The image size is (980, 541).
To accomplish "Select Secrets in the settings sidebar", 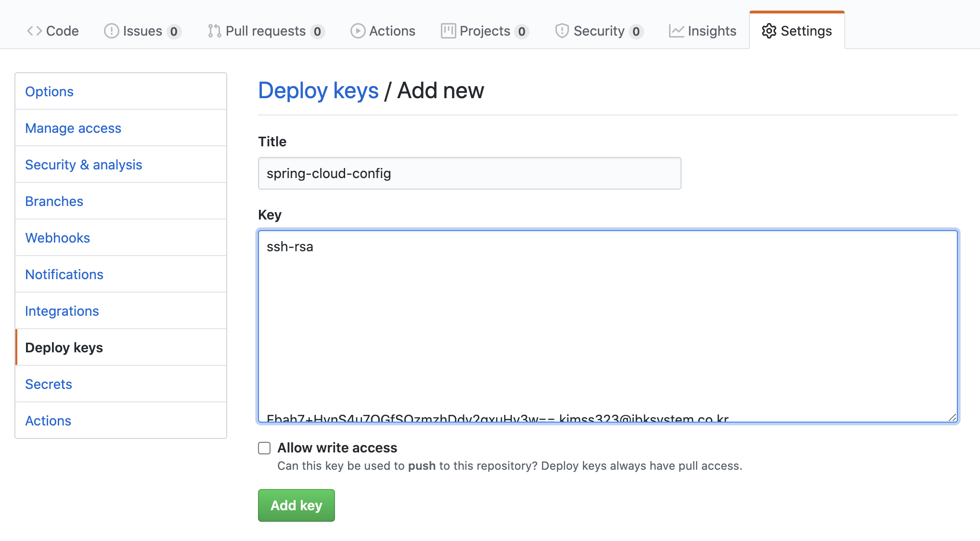I will (x=49, y=384).
